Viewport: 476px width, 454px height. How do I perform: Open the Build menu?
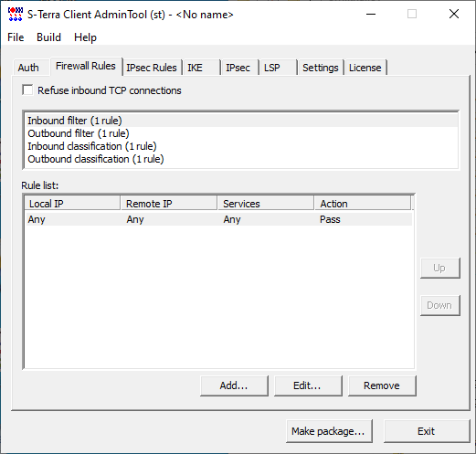tap(48, 37)
